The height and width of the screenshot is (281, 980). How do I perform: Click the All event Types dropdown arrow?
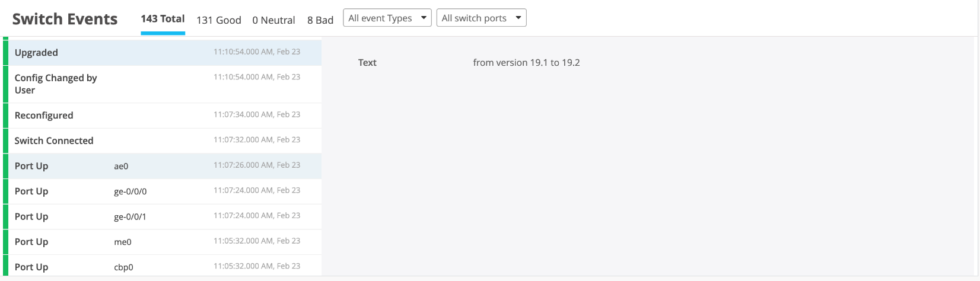[424, 18]
